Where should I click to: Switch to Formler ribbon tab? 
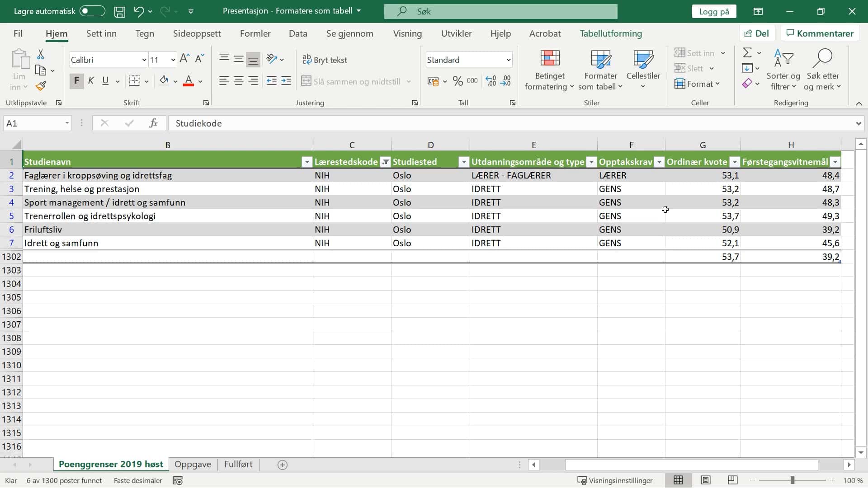(255, 33)
